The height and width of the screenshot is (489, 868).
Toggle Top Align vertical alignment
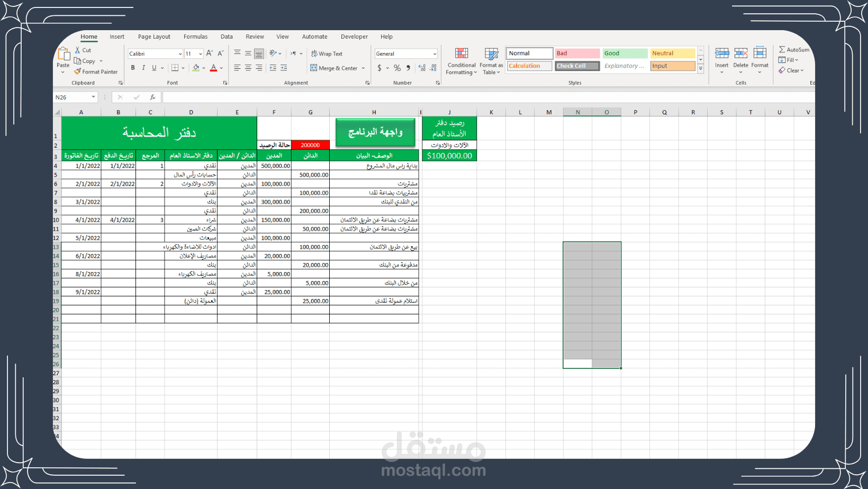pos(237,53)
